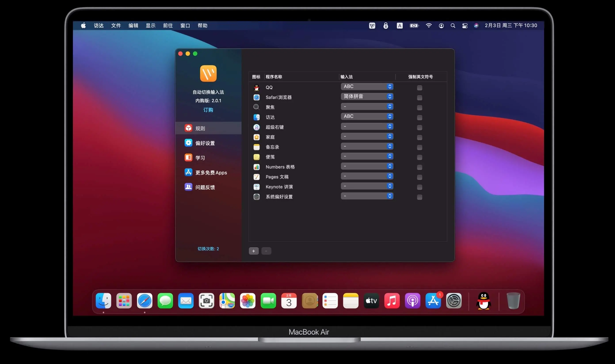Open the Siri menu bar icon
The image size is (615, 364).
pyautogui.click(x=476, y=25)
